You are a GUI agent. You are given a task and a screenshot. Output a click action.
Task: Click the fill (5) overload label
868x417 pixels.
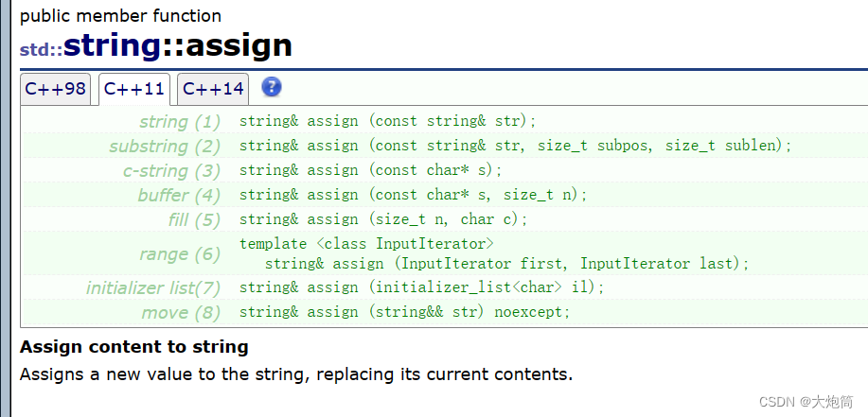[x=194, y=220]
